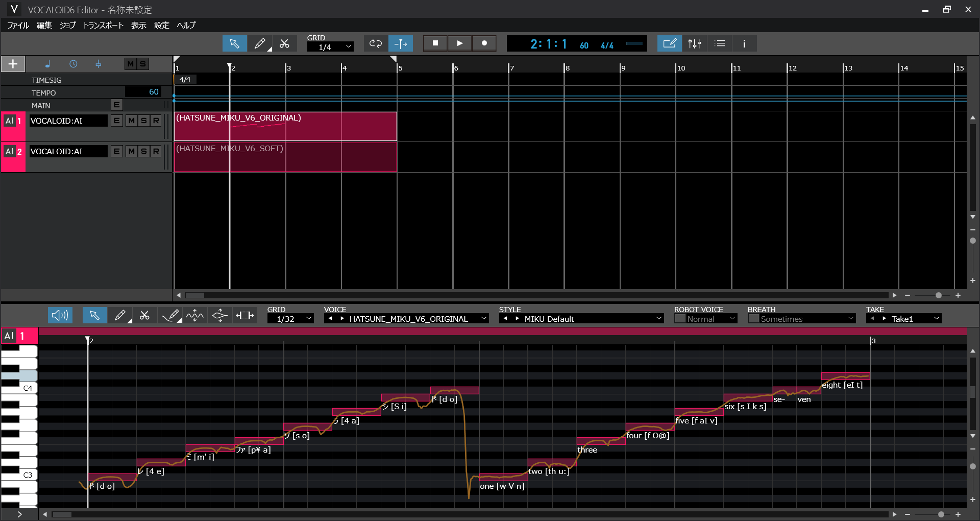
Task: Open VOICE HATSUNE_MIKU_V6_ORIGINAL dropdown
Action: (x=418, y=319)
